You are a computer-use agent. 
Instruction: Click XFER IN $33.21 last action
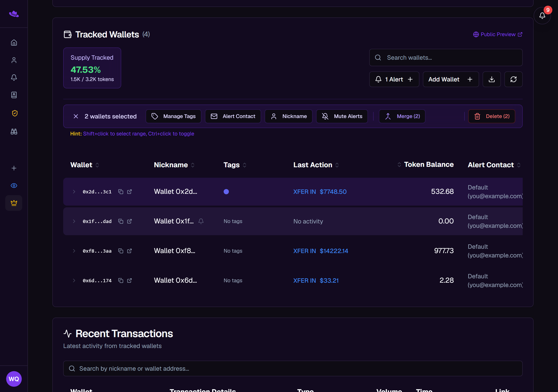316,280
